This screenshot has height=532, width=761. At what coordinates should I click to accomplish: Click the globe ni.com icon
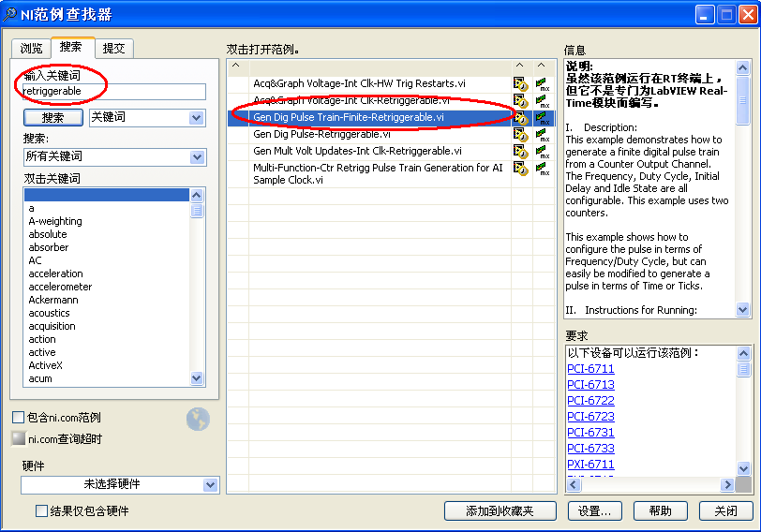point(198,419)
